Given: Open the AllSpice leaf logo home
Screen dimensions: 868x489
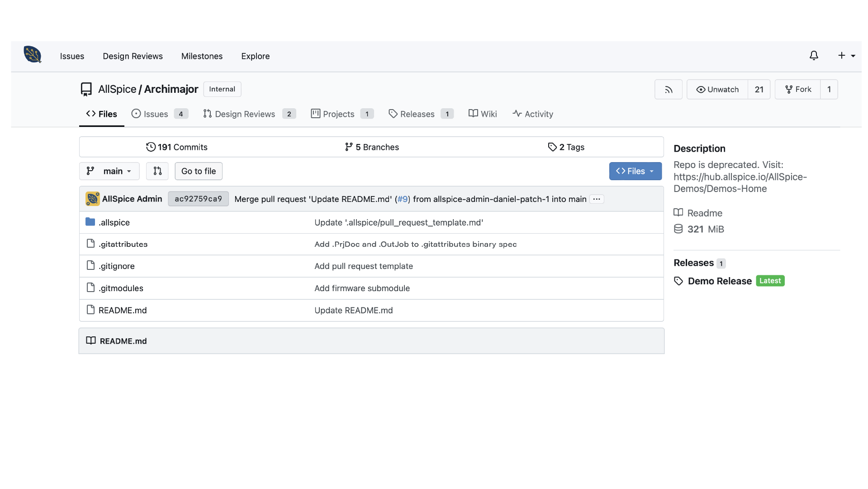Looking at the screenshot, I should pyautogui.click(x=33, y=55).
